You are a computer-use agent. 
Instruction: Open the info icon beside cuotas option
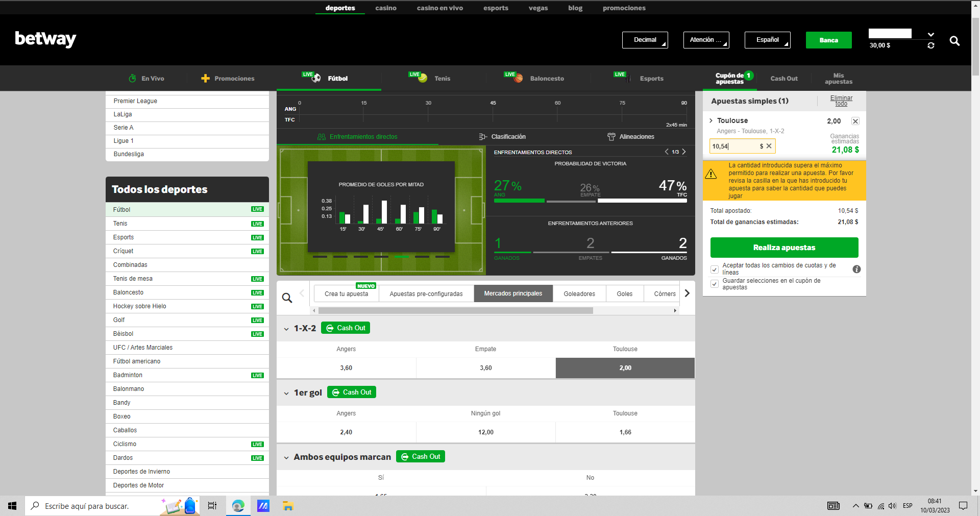pos(856,269)
